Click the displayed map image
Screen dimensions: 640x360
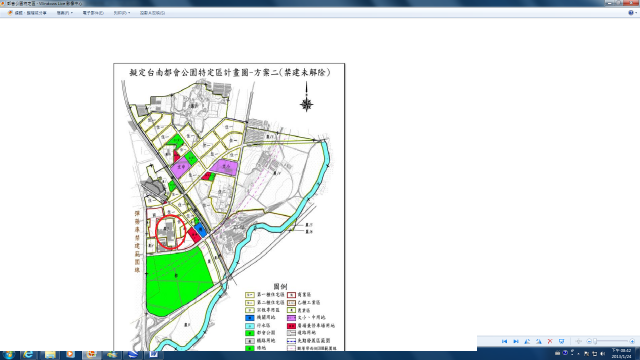coord(229,207)
